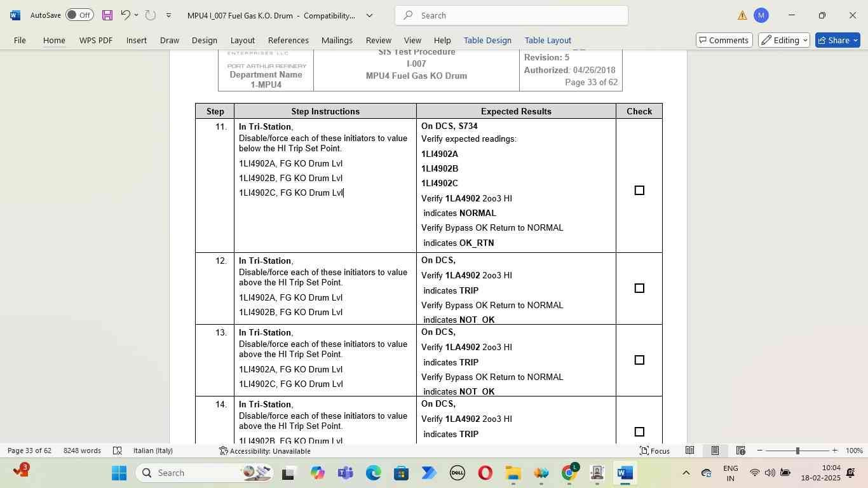This screenshot has height=488, width=868.
Task: Click the Search box in title bar
Action: [512, 15]
